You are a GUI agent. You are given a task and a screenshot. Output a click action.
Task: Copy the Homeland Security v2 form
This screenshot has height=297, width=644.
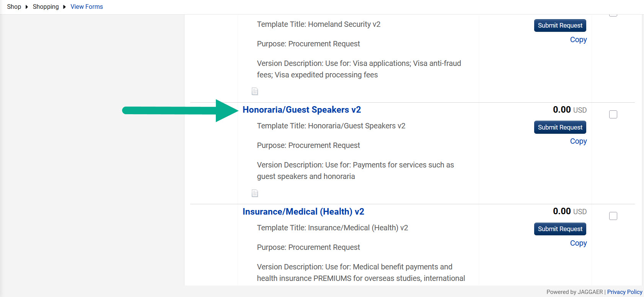[x=579, y=39]
